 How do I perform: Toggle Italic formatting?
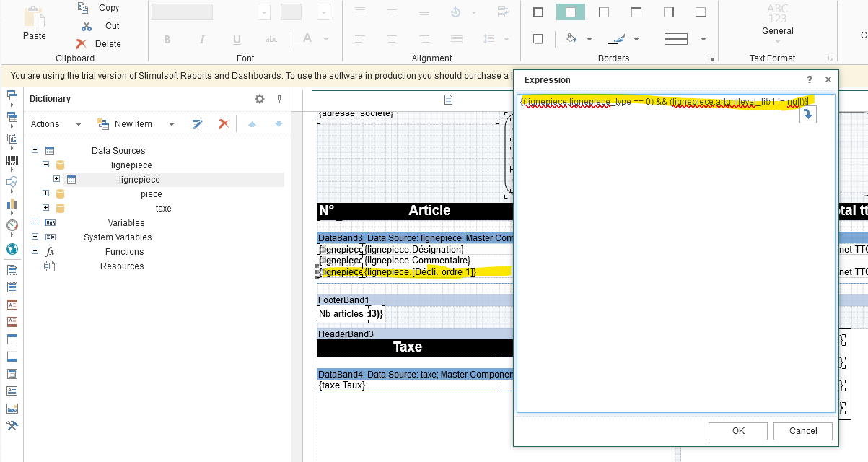[202, 40]
